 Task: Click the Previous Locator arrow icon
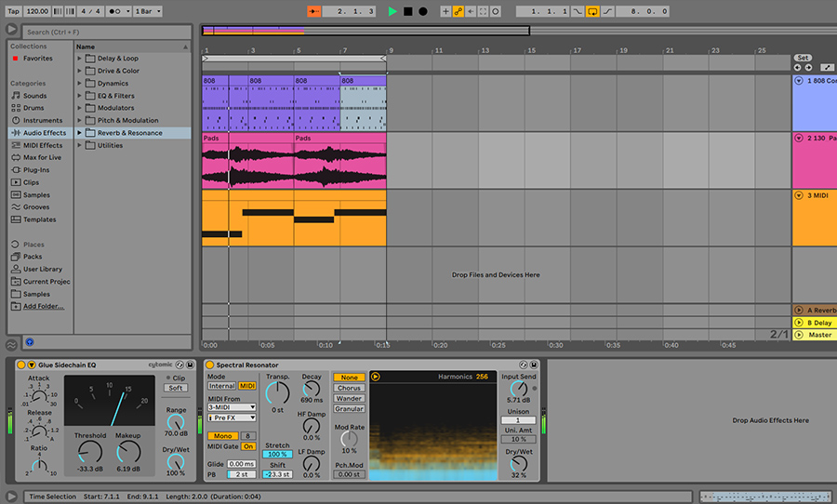click(798, 67)
